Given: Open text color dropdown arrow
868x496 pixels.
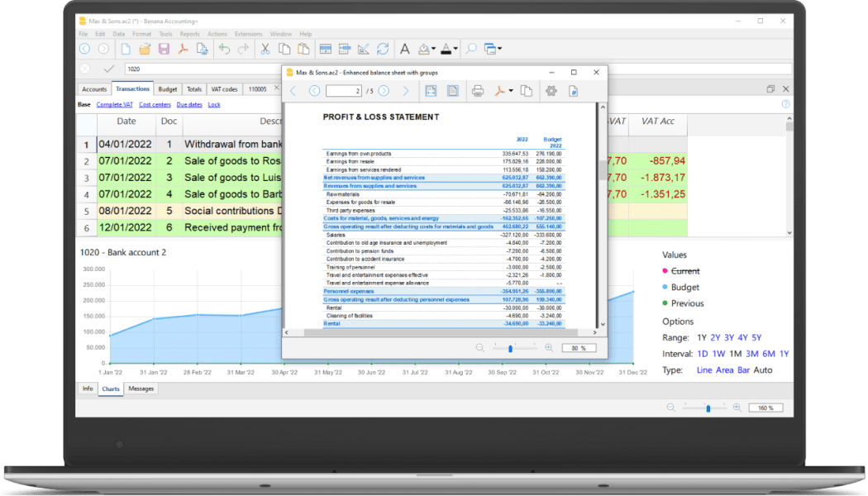Looking at the screenshot, I should [x=455, y=50].
